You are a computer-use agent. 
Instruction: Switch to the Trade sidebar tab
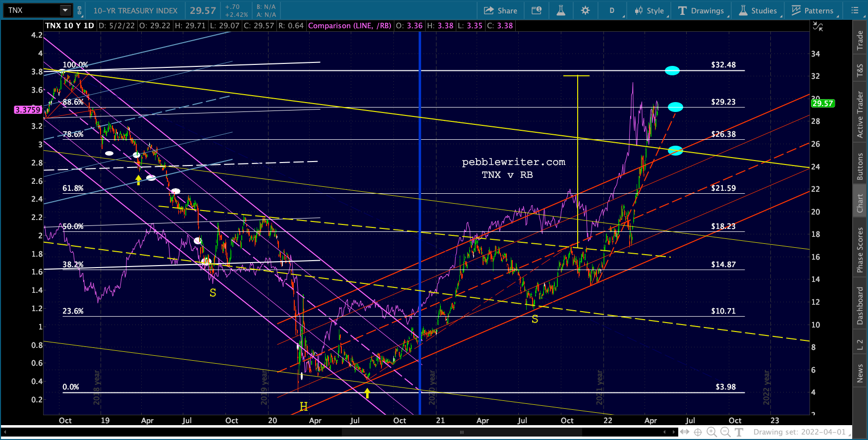point(860,40)
